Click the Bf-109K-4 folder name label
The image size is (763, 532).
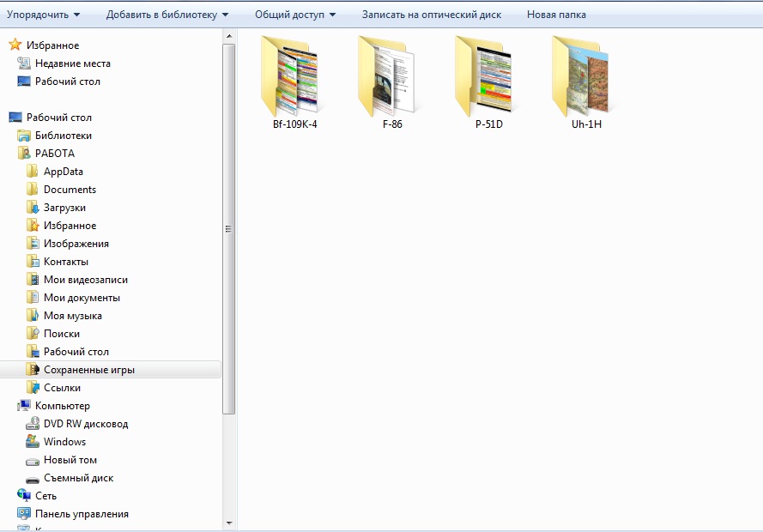click(x=295, y=124)
